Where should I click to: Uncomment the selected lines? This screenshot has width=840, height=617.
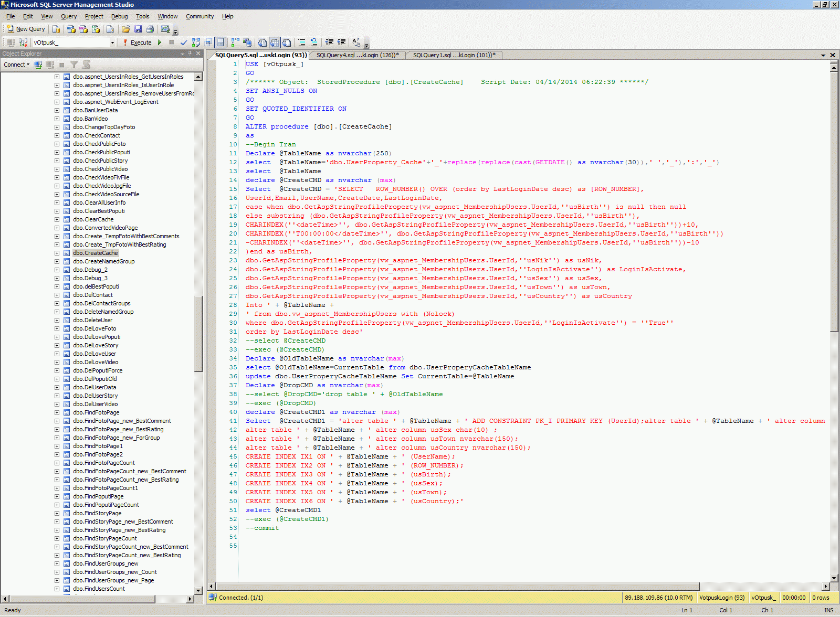click(314, 42)
